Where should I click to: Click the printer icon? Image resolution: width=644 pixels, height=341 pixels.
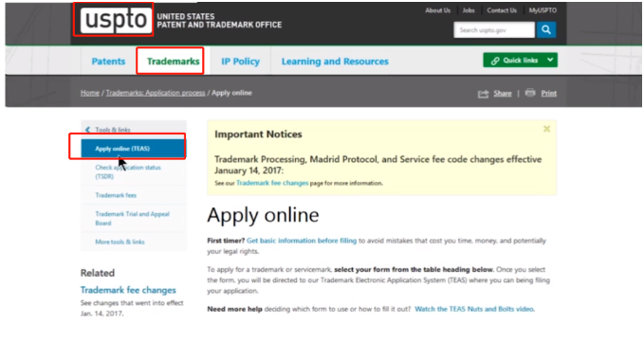(530, 93)
